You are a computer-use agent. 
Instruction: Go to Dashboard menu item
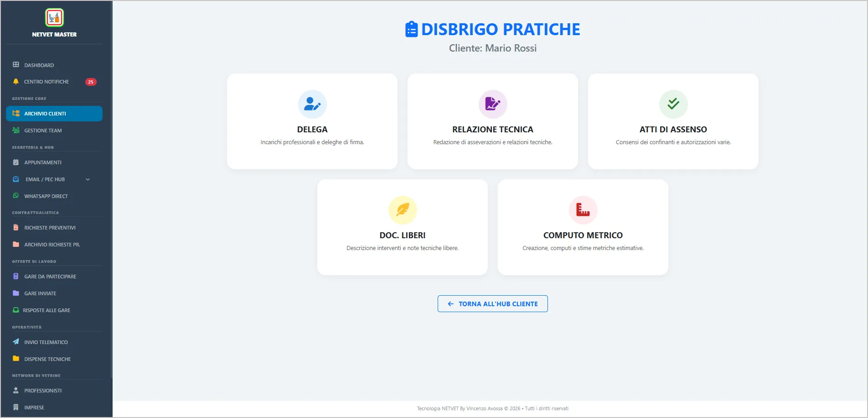[x=54, y=65]
